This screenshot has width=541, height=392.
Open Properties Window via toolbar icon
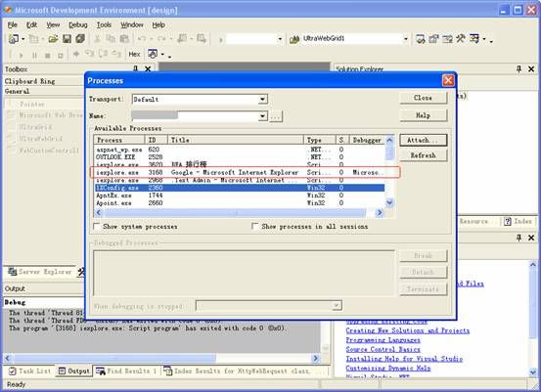[433, 39]
